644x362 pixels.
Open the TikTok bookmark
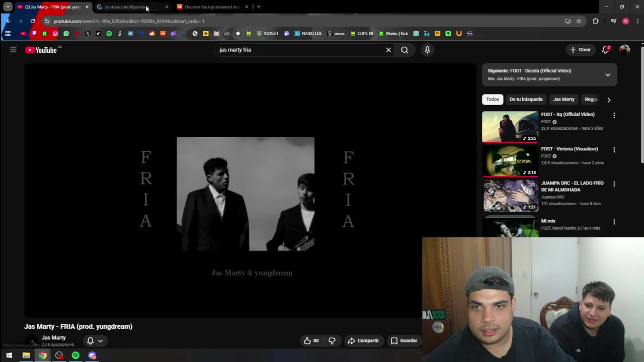pos(98,34)
